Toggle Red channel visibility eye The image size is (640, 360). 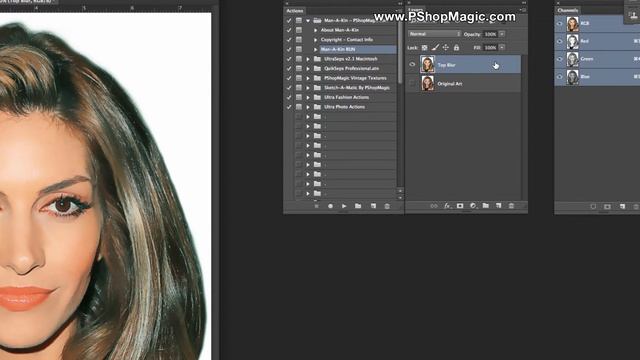[x=560, y=41]
